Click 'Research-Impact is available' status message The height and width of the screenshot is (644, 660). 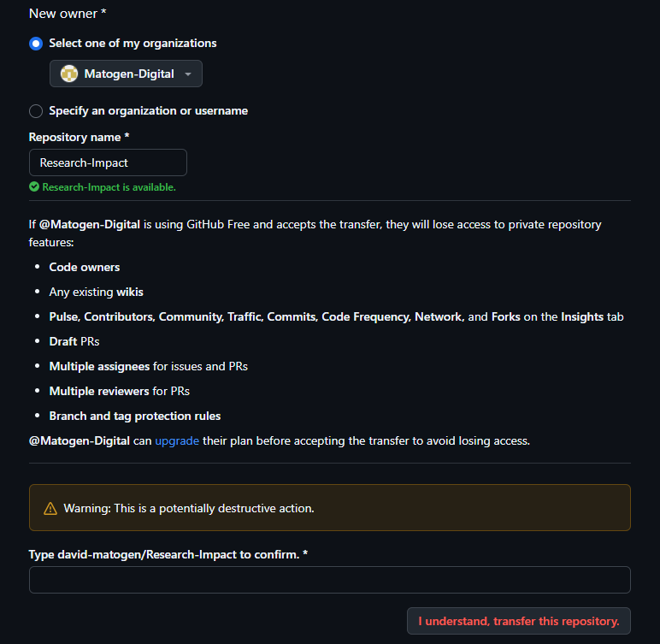tap(109, 186)
